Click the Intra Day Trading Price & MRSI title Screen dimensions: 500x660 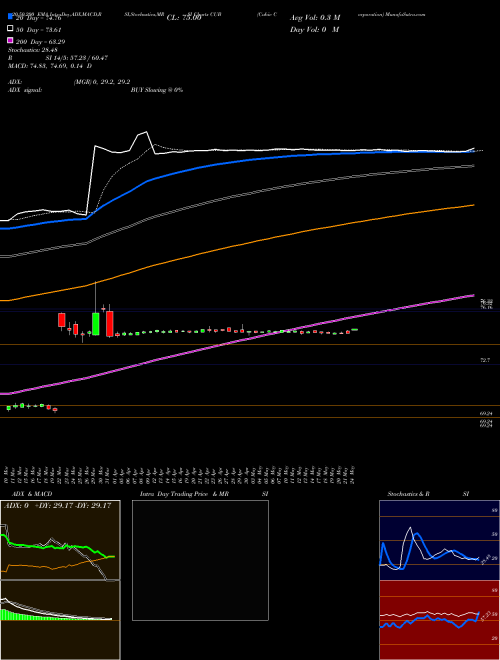[x=204, y=494]
